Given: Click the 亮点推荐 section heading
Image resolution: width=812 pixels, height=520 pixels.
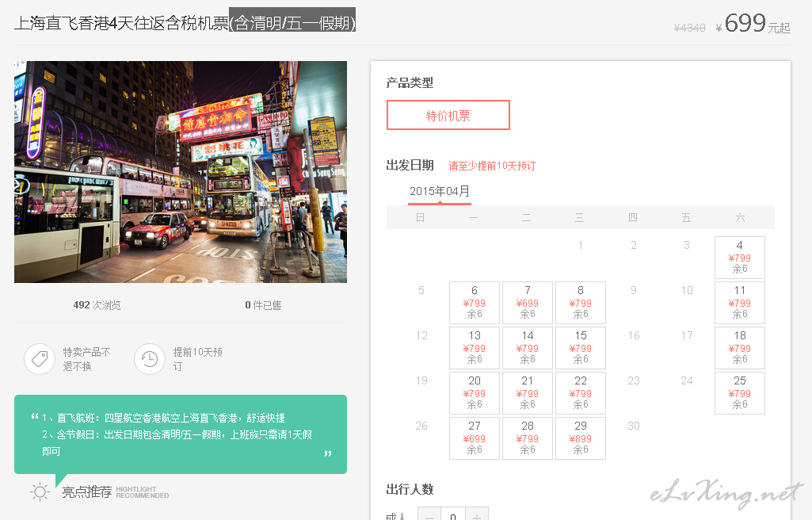Looking at the screenshot, I should coord(87,492).
